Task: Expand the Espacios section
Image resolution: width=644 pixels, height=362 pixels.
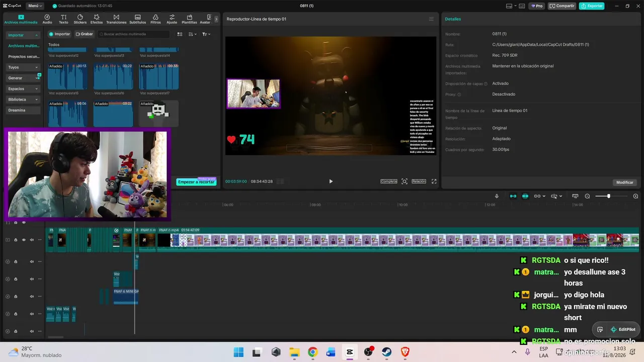Action: coord(23,89)
